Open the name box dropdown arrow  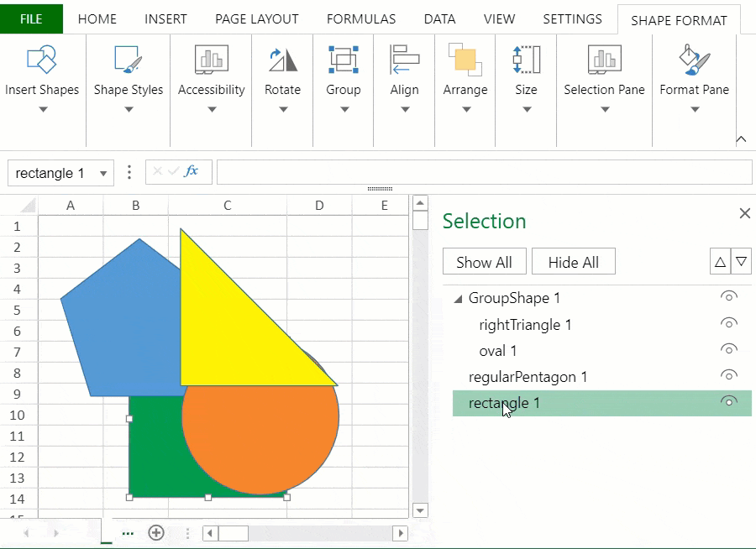[103, 174]
